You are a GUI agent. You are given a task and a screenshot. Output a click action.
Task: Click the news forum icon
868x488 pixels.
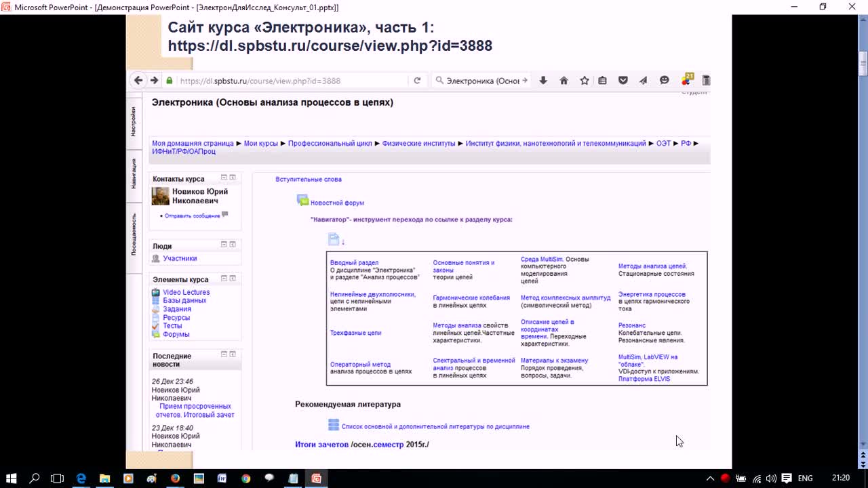(x=302, y=201)
